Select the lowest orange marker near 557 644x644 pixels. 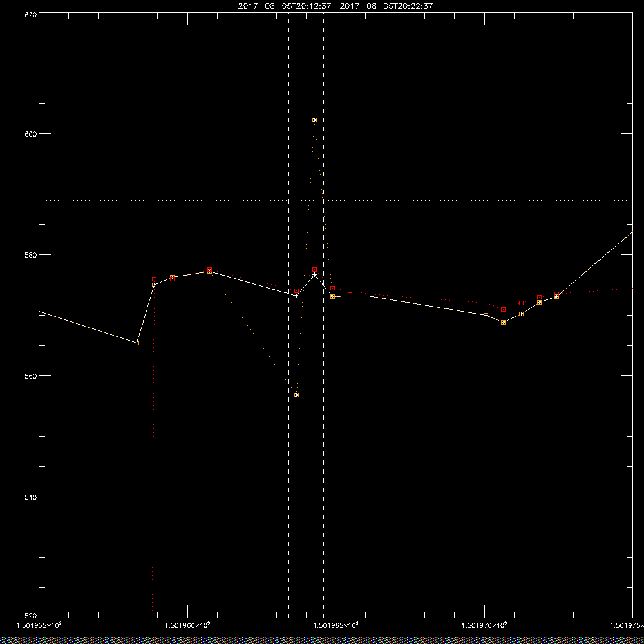click(296, 395)
